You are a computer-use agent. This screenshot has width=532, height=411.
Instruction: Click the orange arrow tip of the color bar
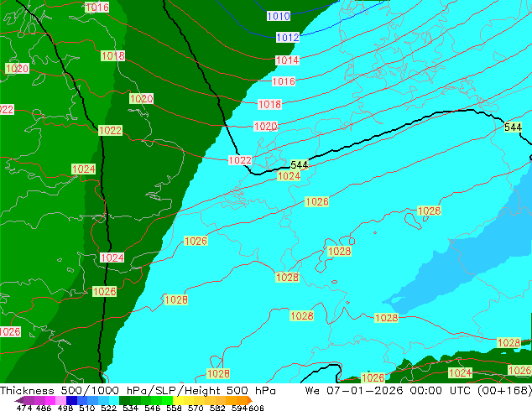[x=250, y=400]
